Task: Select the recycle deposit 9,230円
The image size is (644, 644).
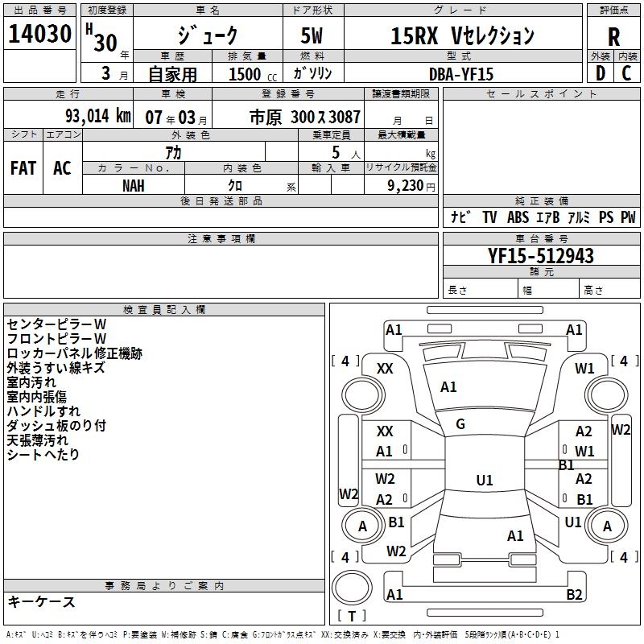Action: pos(411,186)
